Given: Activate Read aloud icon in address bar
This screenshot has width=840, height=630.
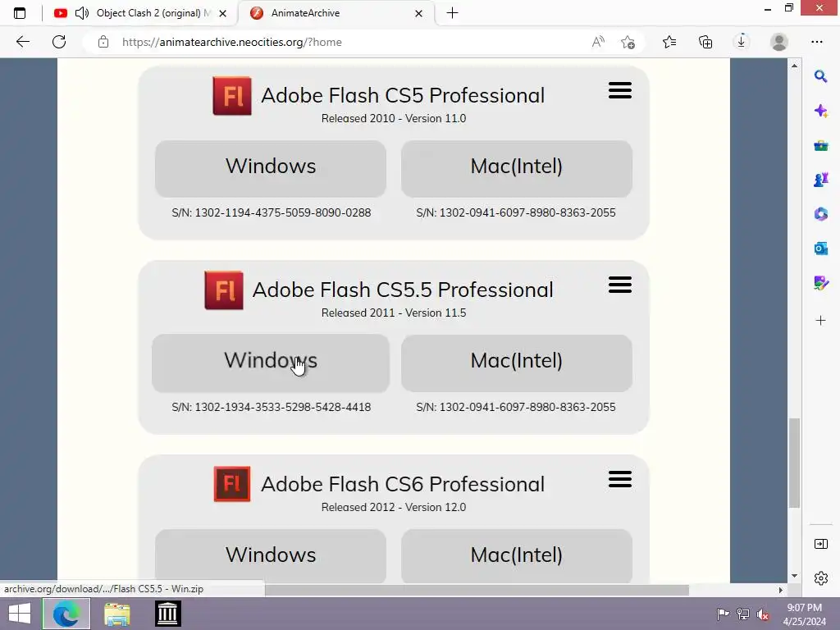Looking at the screenshot, I should tap(598, 42).
